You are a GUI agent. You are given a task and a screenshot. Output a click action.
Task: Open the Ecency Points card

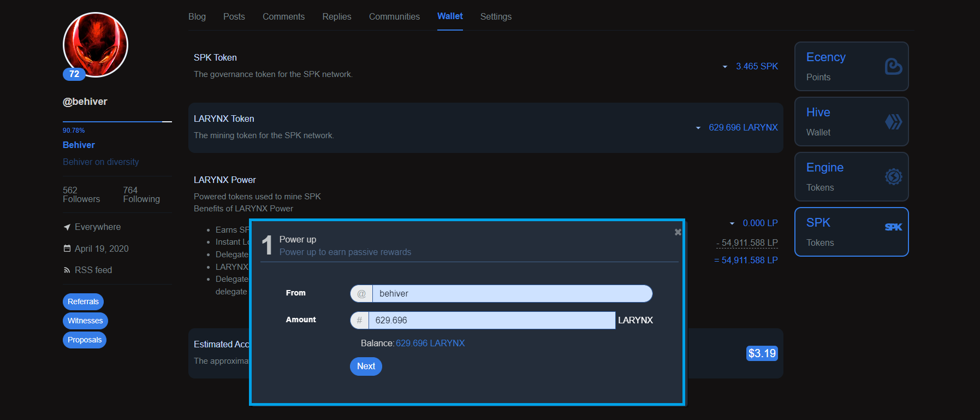[x=852, y=67]
